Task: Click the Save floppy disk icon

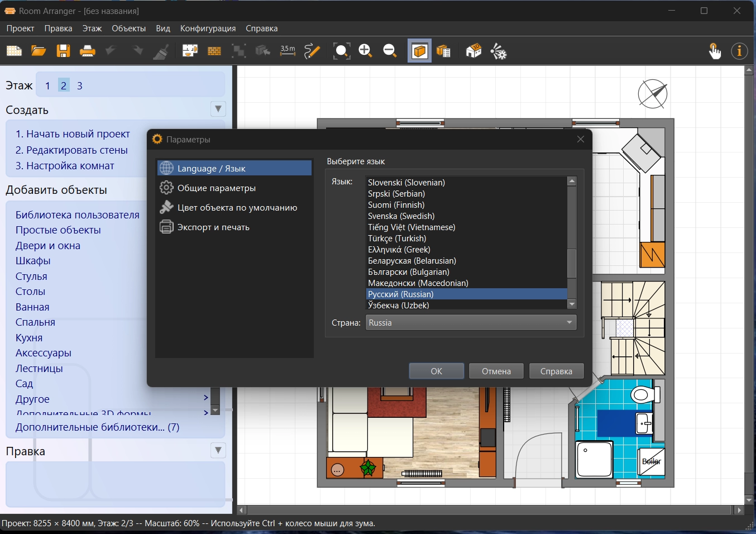Action: (x=63, y=51)
